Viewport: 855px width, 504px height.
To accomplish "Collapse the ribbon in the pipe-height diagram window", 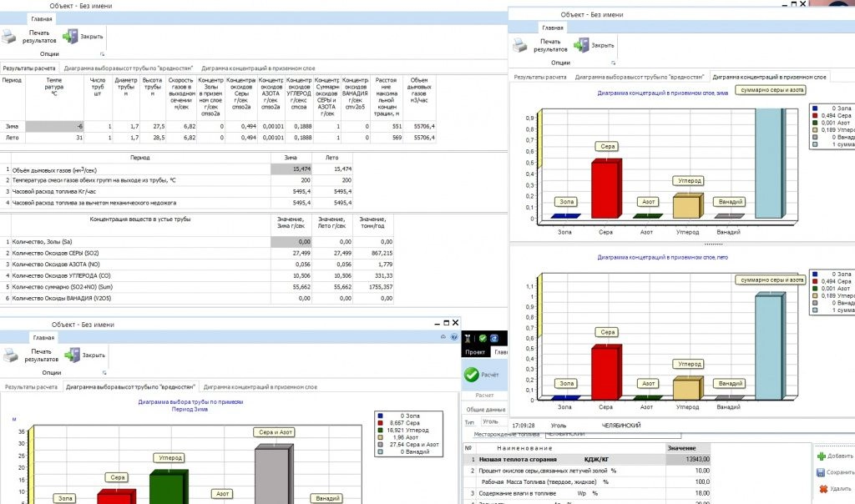I will [443, 337].
